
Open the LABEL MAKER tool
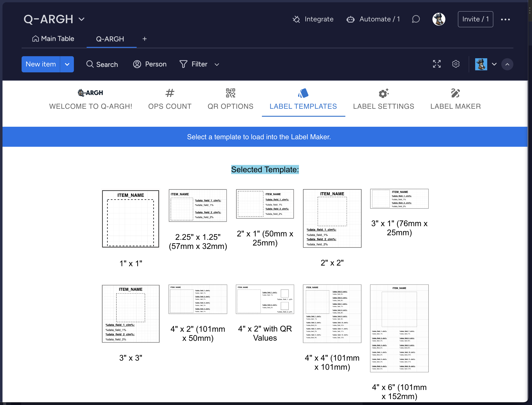click(x=455, y=99)
